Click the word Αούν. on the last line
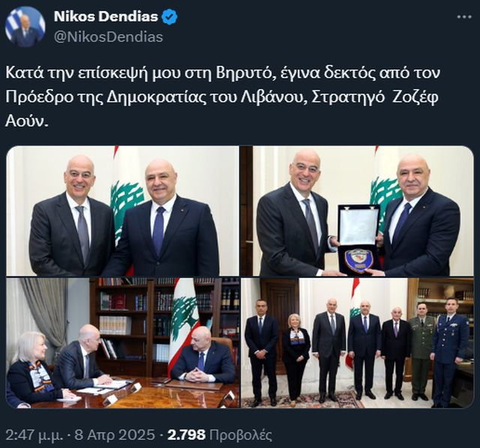 tap(27, 121)
